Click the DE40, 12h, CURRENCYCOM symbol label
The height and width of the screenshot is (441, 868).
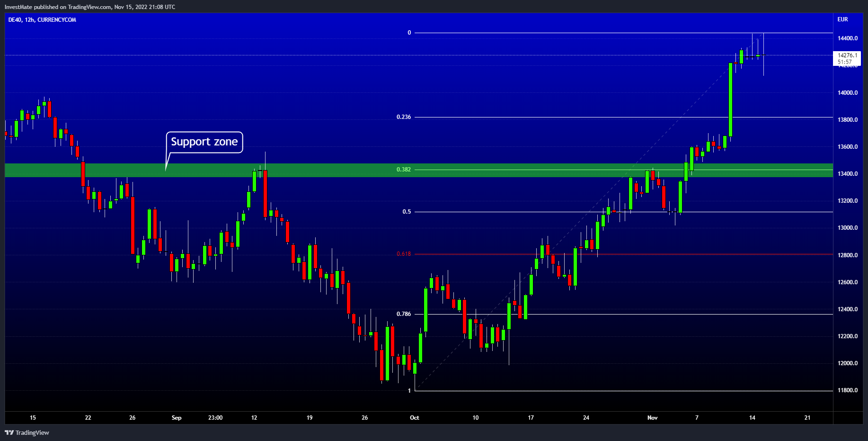42,20
